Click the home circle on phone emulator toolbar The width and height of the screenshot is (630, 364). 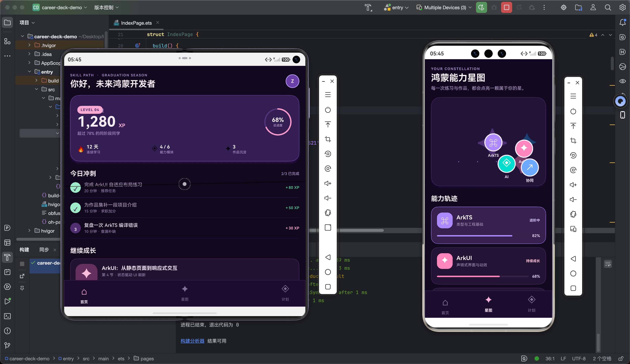pos(573,274)
